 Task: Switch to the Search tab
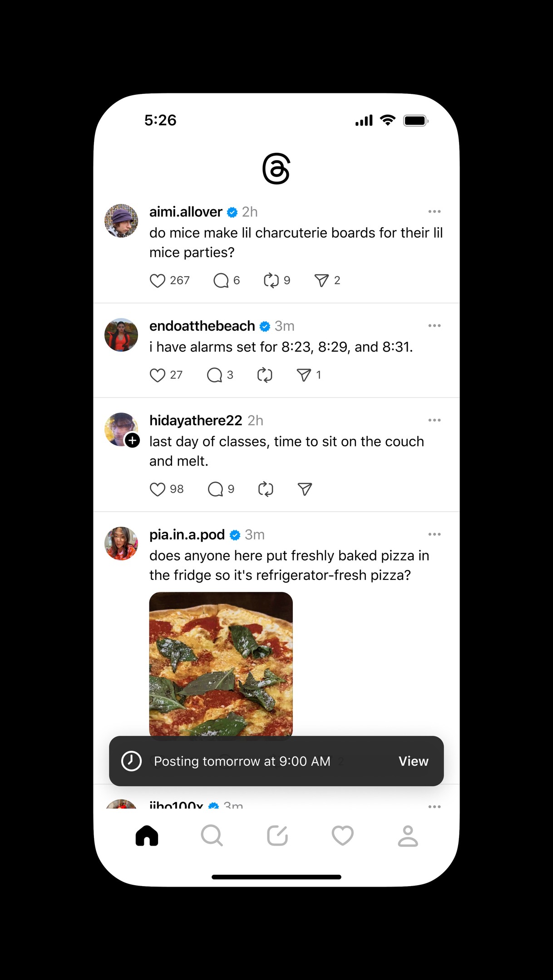coord(212,836)
